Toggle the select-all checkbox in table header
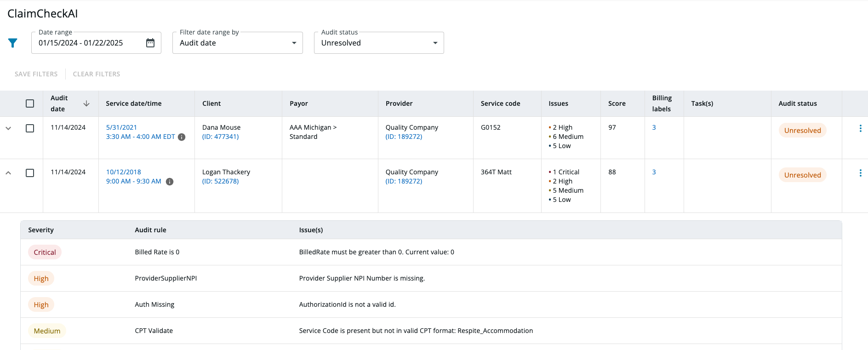Viewport: 868px width, 350px height. [30, 103]
